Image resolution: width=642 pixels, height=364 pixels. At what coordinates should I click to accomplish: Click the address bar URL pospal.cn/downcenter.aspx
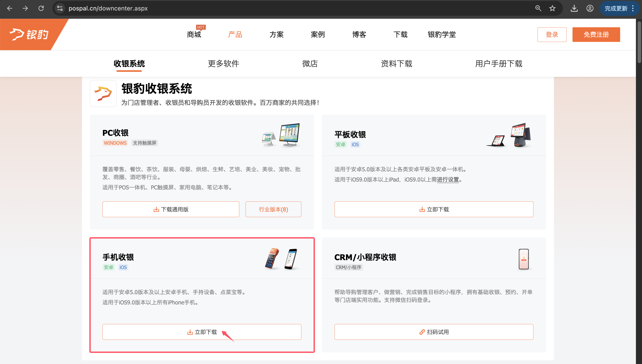[108, 8]
